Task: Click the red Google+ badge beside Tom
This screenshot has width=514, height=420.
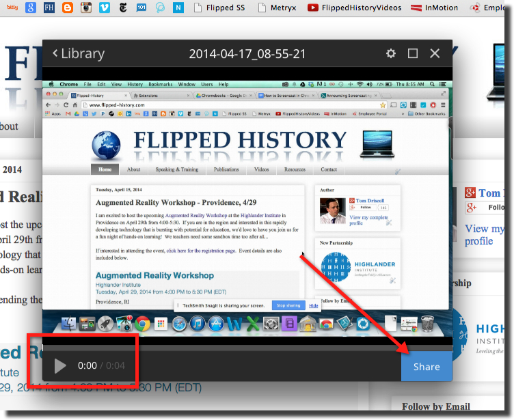Action: 470,193
